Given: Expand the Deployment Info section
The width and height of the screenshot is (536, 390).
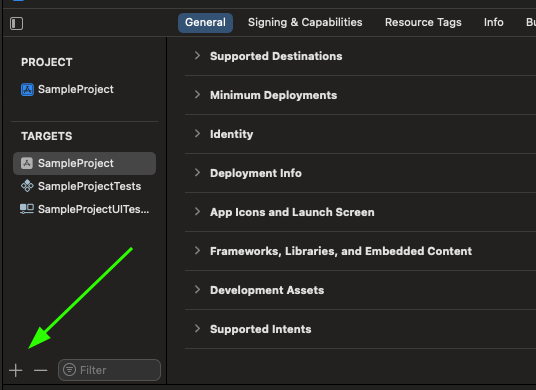Looking at the screenshot, I should tap(197, 173).
